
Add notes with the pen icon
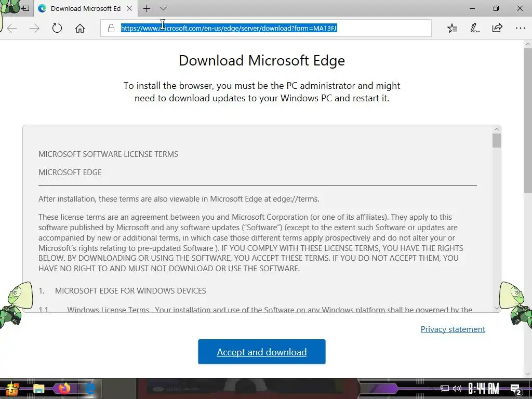(474, 28)
